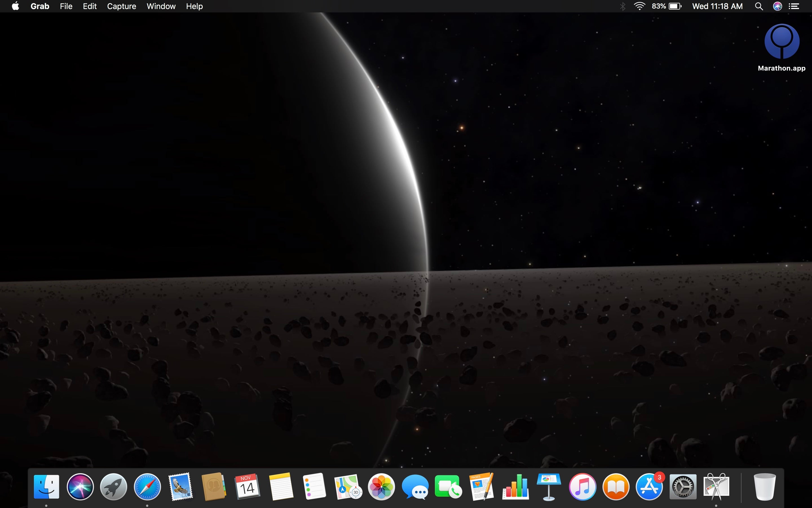Viewport: 812px width, 508px height.
Task: Open Notes app in Dock
Action: 281,487
